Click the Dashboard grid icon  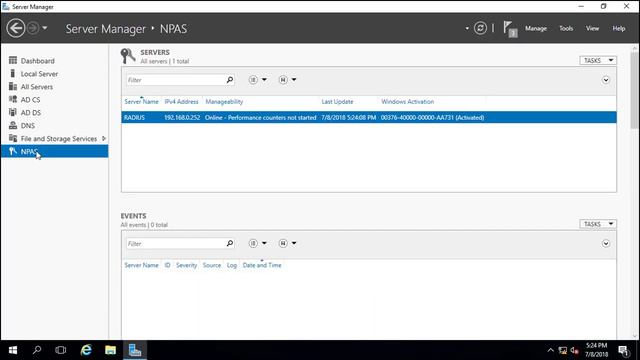13,60
